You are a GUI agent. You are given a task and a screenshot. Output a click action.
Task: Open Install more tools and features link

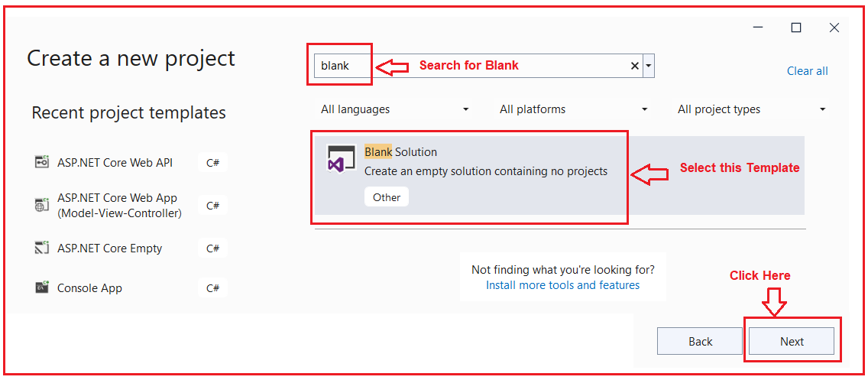tap(562, 285)
